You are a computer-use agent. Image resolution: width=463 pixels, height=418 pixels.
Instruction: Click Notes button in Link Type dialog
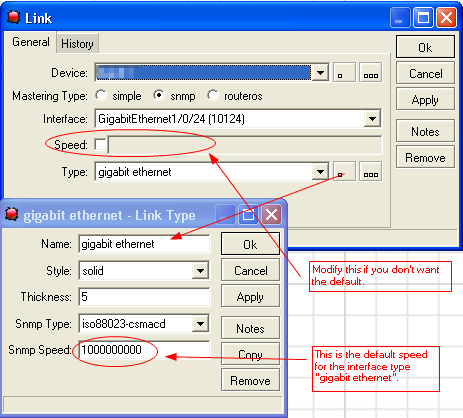point(250,328)
